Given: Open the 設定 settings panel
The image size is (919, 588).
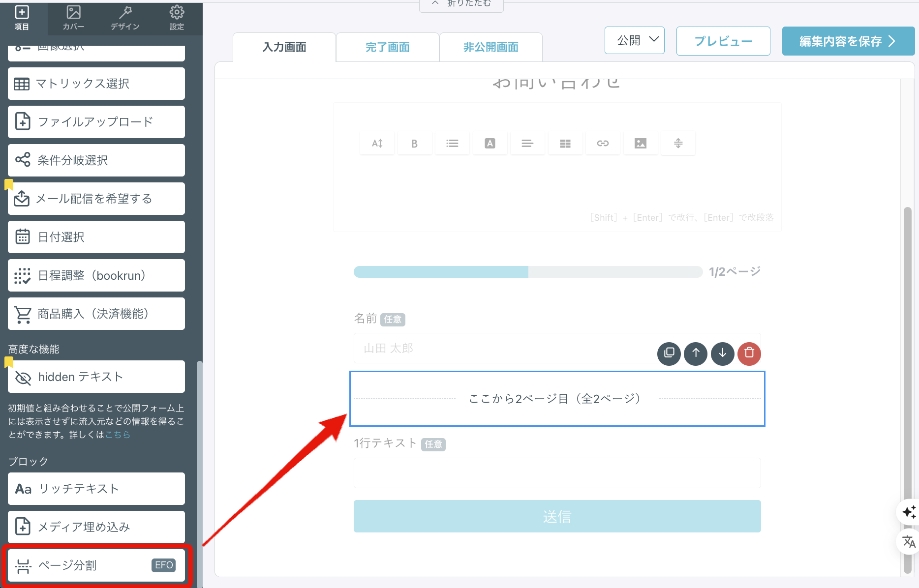Looking at the screenshot, I should coord(177,18).
